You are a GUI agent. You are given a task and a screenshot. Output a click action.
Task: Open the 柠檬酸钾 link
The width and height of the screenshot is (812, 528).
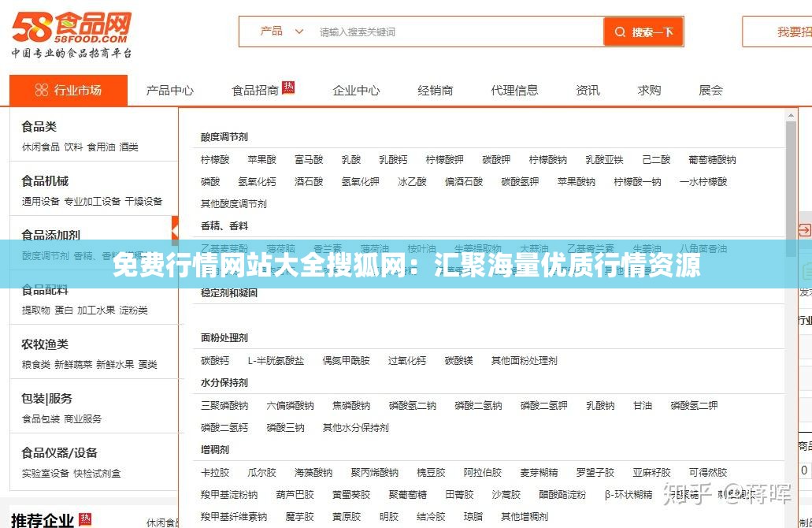click(444, 160)
